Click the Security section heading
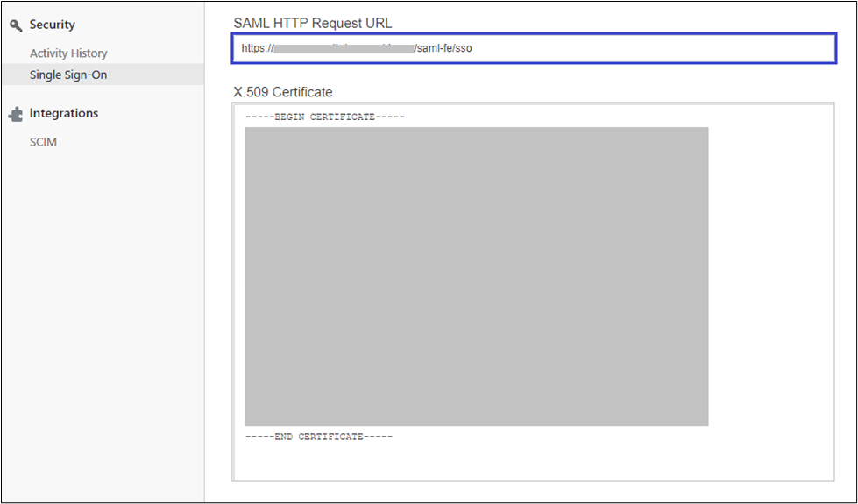Image resolution: width=858 pixels, height=504 pixels. click(52, 25)
